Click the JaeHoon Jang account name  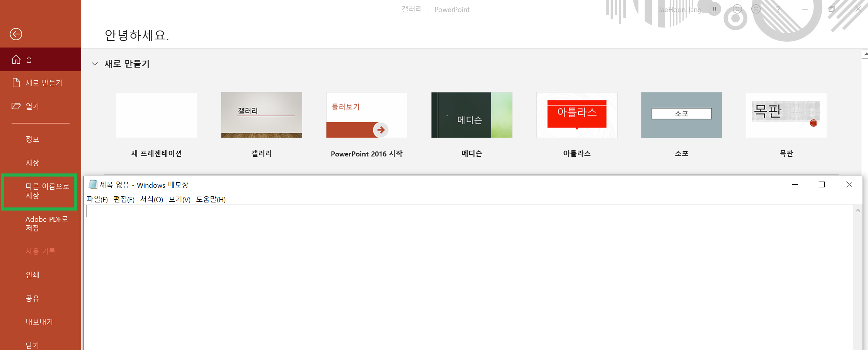tap(680, 10)
